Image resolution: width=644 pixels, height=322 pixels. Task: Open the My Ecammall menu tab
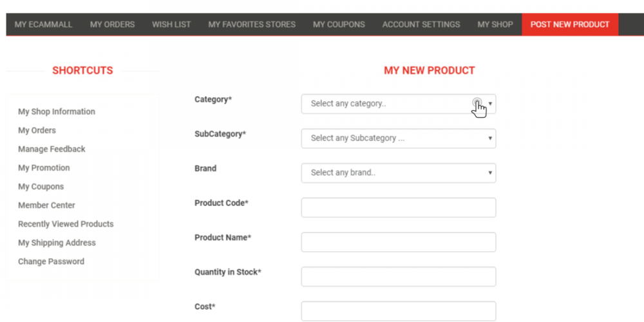(43, 24)
